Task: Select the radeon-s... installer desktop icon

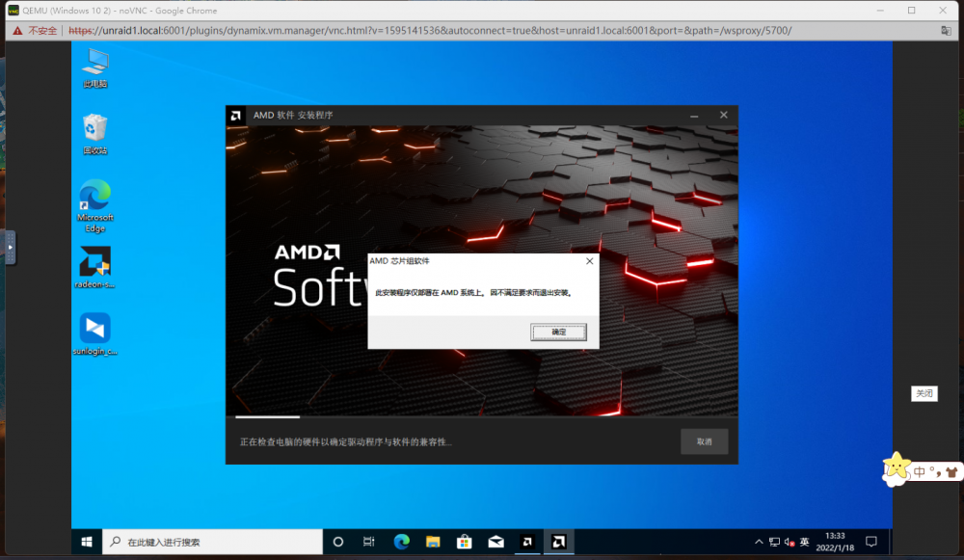Action: [95, 267]
